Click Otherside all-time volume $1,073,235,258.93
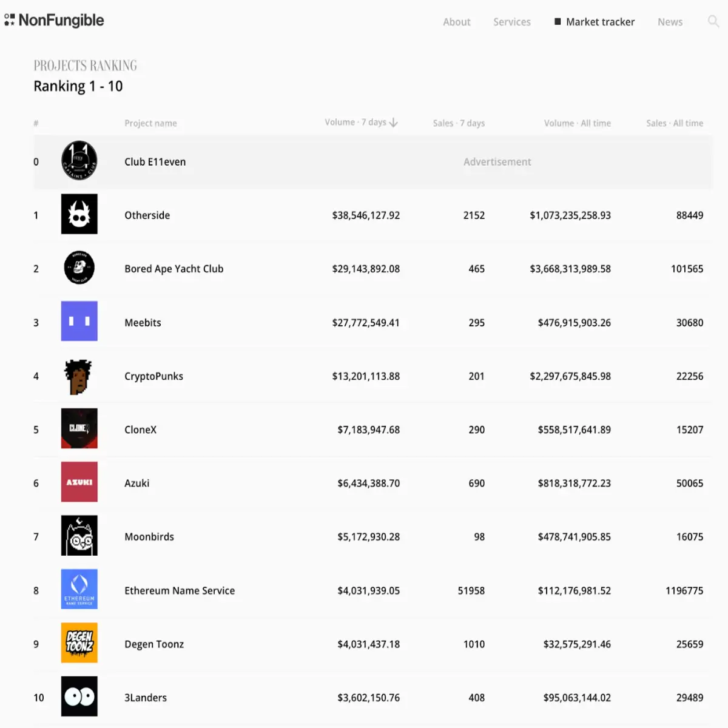 [x=570, y=215]
